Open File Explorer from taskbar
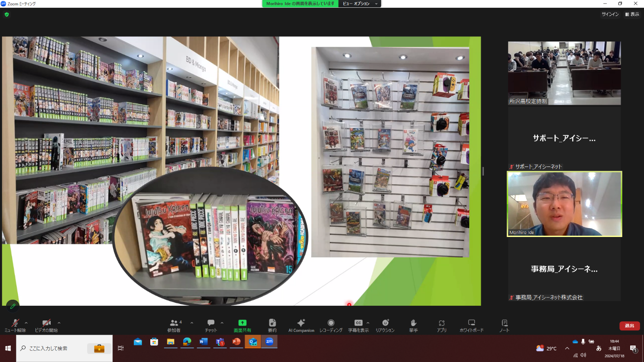 click(x=171, y=342)
